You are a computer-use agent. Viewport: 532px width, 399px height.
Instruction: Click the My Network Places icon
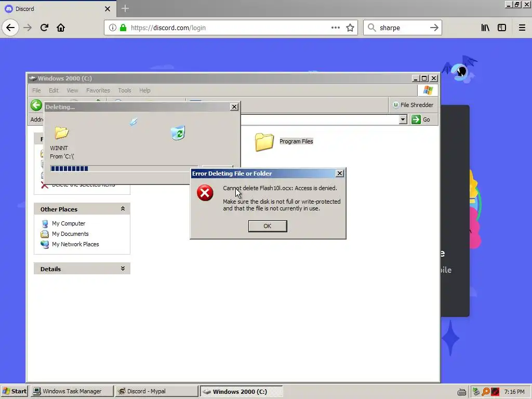click(x=45, y=244)
